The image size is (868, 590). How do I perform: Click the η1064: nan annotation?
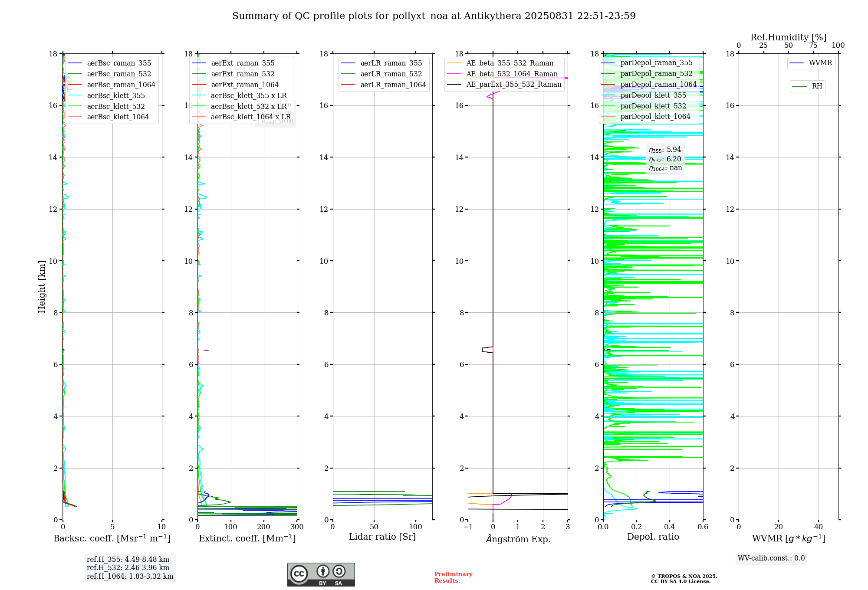pyautogui.click(x=665, y=168)
